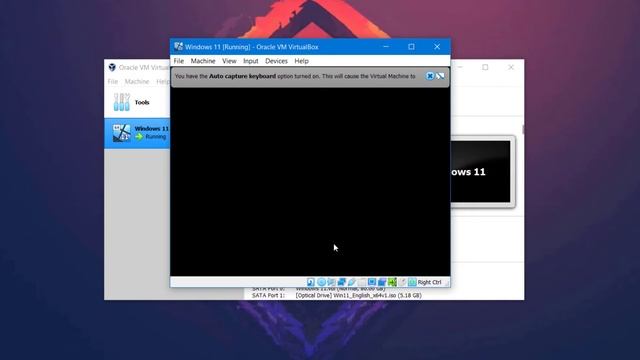The height and width of the screenshot is (360, 640).
Task: Click the USB devices status icon
Action: click(352, 282)
